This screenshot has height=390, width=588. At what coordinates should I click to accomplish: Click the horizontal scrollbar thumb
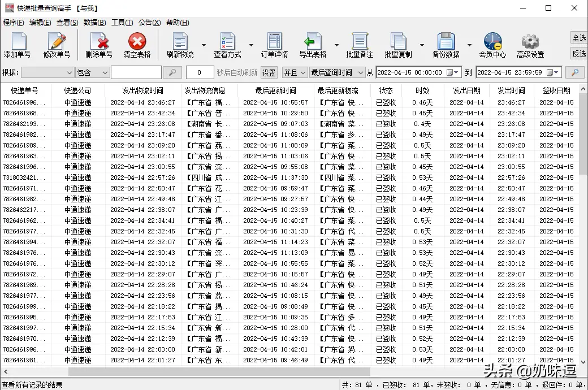tap(219, 371)
